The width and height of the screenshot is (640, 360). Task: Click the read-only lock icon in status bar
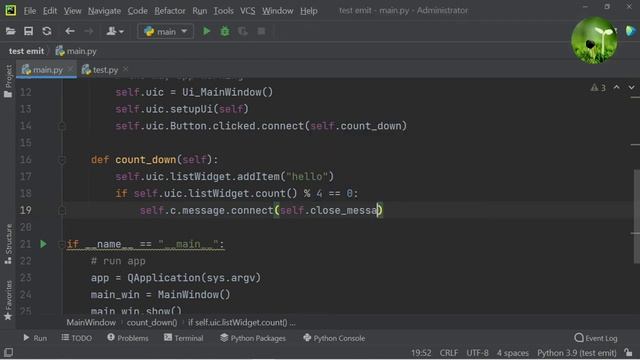628,352
